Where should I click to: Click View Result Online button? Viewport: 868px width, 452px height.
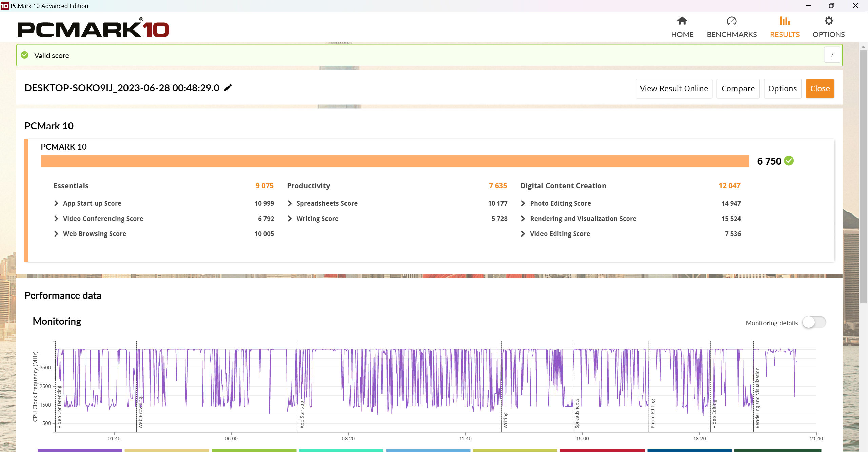tap(674, 88)
